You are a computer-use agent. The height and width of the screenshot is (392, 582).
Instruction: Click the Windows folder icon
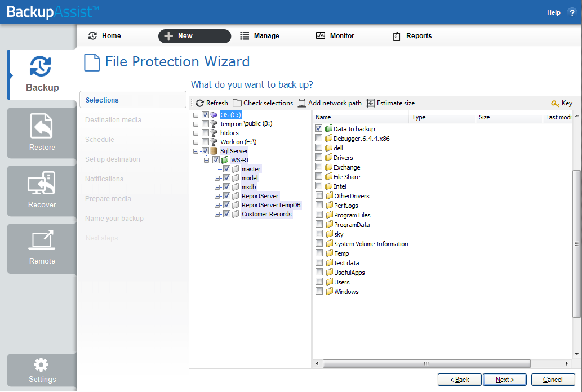click(x=329, y=291)
